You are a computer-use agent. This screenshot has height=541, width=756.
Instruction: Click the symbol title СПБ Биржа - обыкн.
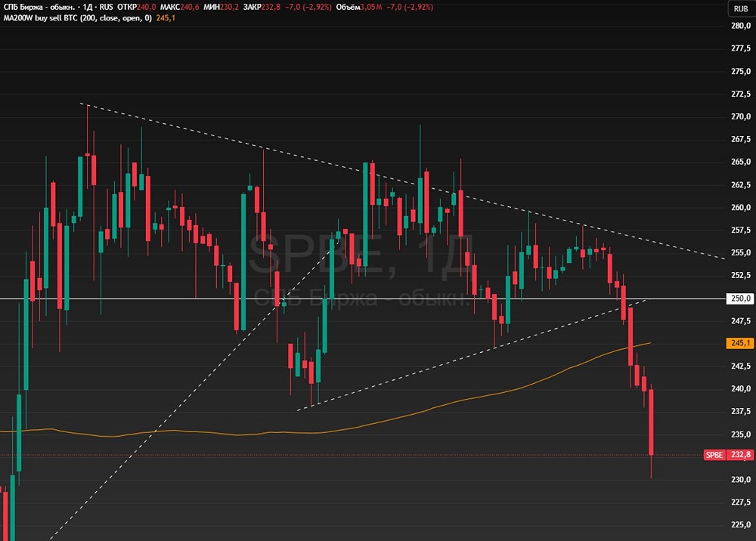(39, 8)
